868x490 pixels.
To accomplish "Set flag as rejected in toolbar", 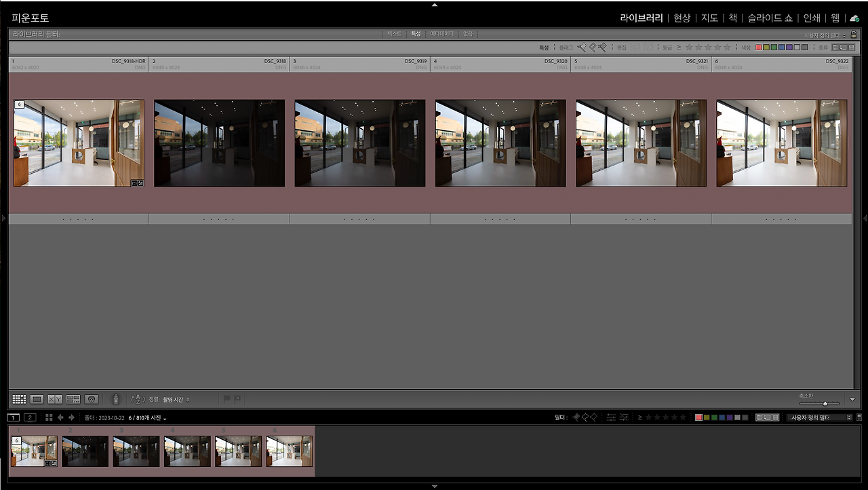I will 237,399.
